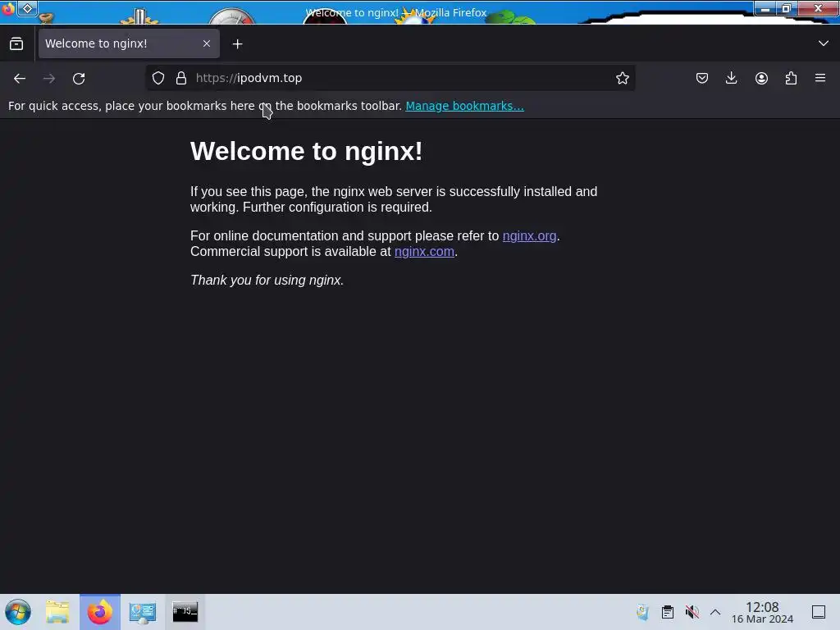Viewport: 840px width, 630px height.
Task: Open the start menu orb
Action: pyautogui.click(x=18, y=612)
